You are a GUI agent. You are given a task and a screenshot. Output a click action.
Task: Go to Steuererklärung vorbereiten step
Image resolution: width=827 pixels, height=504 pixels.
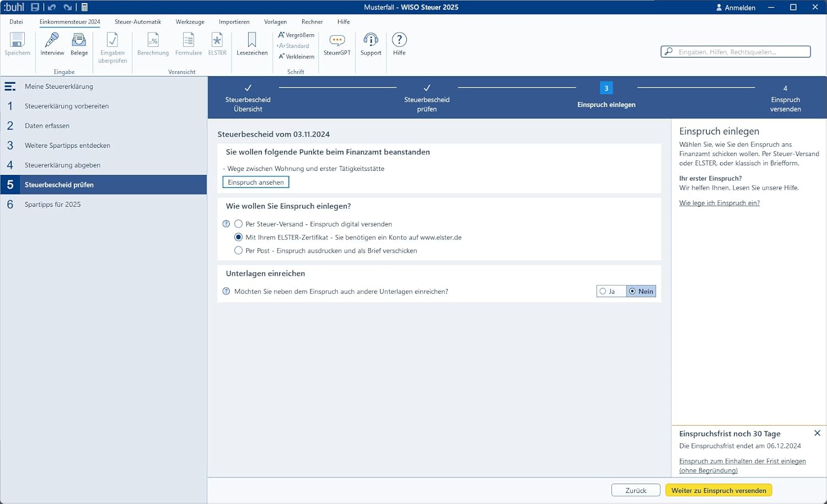104,106
